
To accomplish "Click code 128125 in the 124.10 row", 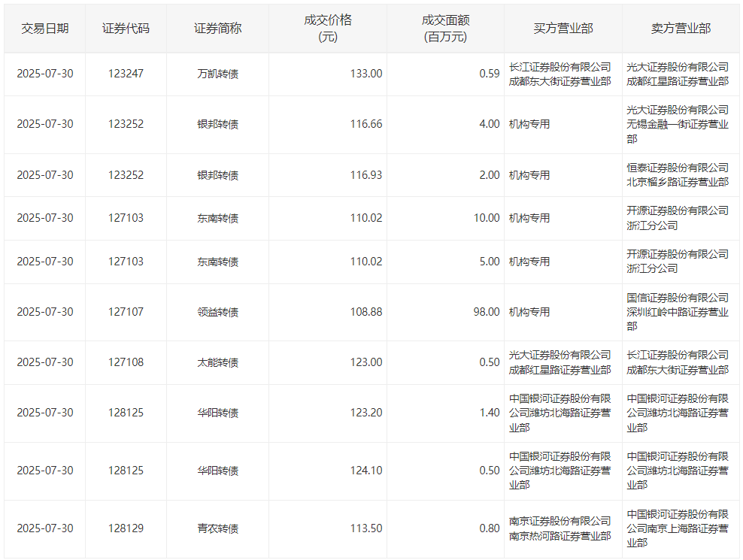I will [126, 471].
